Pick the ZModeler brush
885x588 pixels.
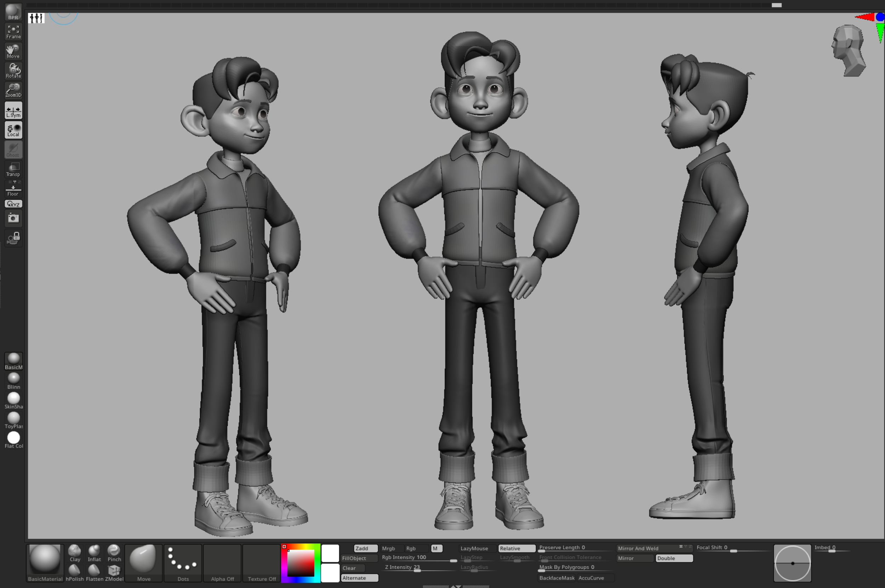click(x=114, y=573)
